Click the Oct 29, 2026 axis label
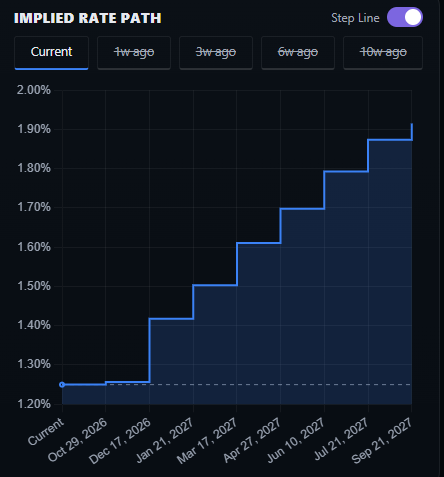Screen dimensions: 444x477 pyautogui.click(x=77, y=440)
